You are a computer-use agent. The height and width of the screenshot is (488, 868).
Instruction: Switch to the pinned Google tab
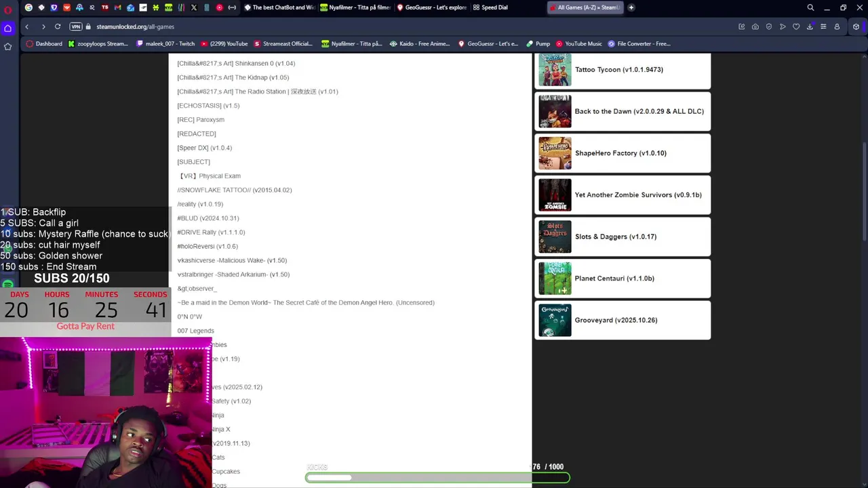click(28, 7)
